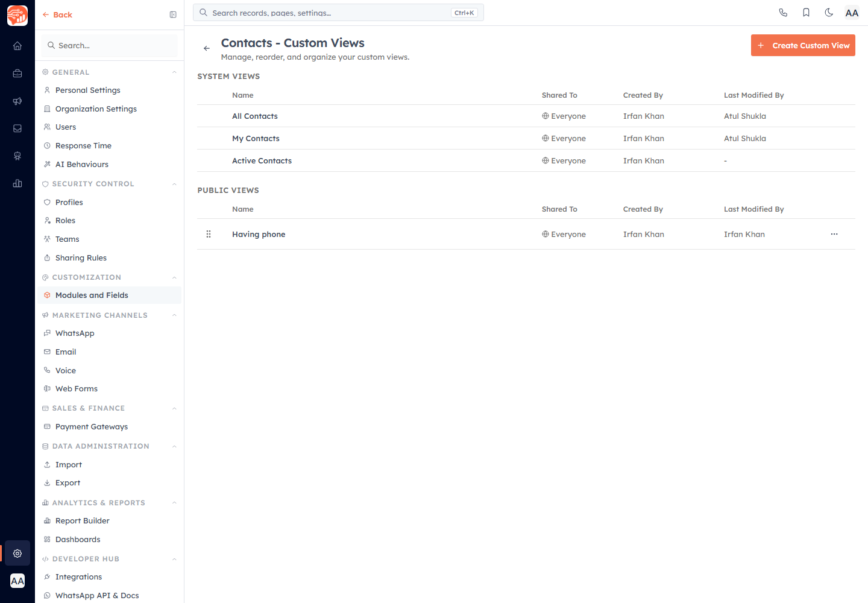Open WhatsApp API & Docs
The image size is (868, 603).
(110, 595)
